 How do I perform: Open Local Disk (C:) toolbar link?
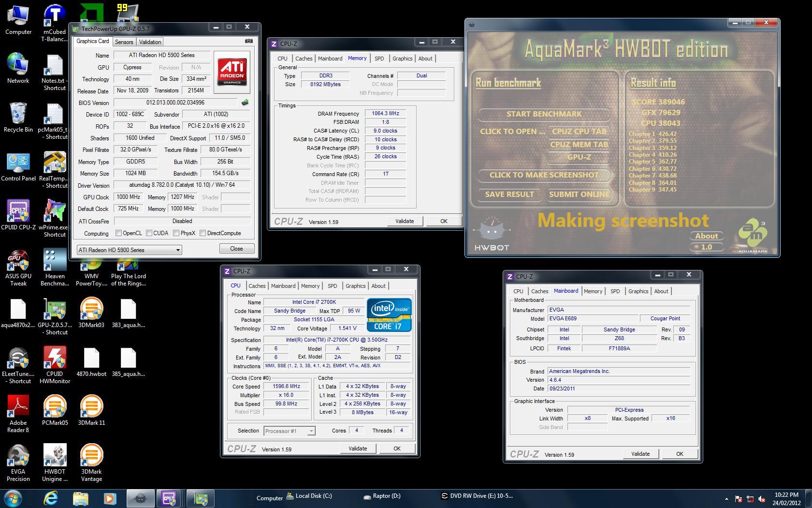[x=308, y=496]
